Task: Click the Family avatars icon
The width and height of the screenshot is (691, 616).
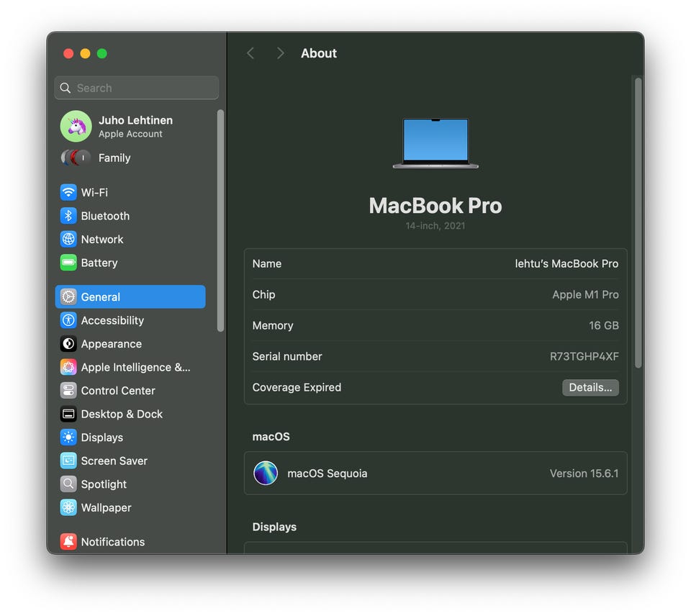Action: coord(76,158)
